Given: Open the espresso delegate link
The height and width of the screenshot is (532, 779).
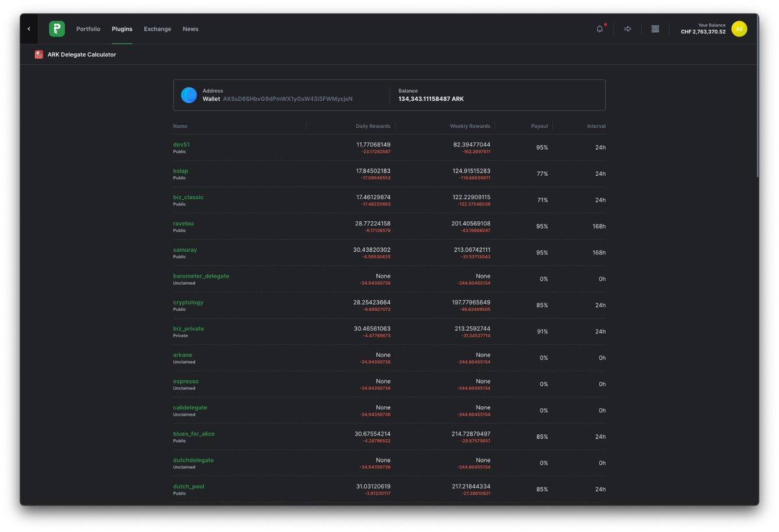Looking at the screenshot, I should pos(186,381).
